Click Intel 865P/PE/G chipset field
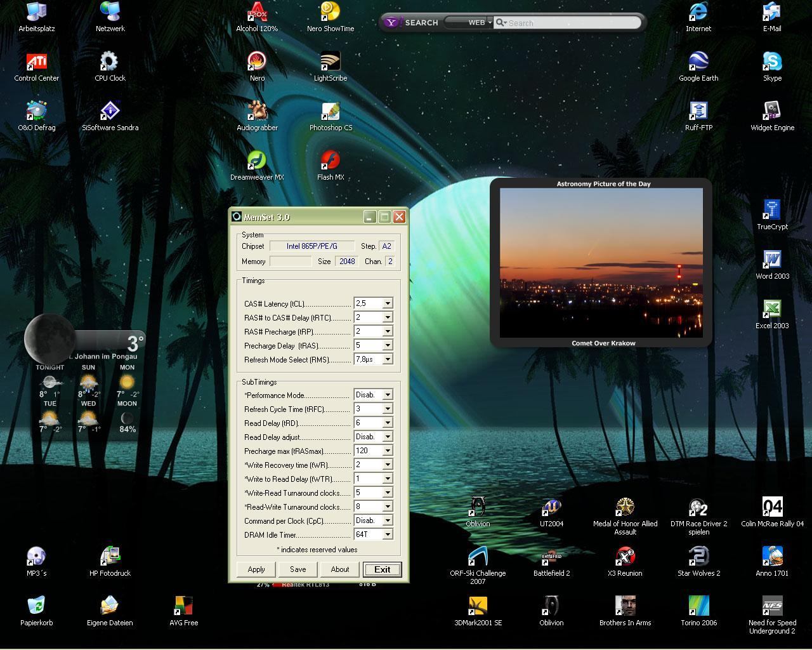This screenshot has height=650, width=812. [x=312, y=246]
